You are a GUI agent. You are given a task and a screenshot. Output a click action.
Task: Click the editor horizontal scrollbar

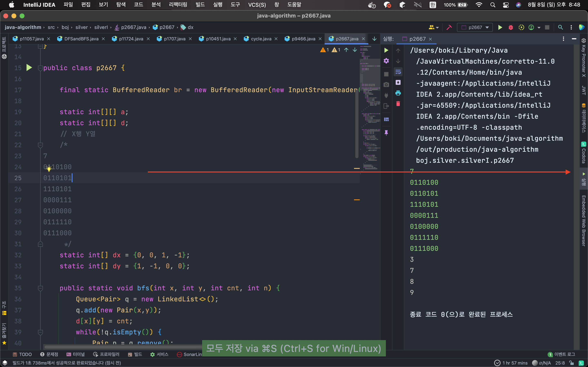121,347
